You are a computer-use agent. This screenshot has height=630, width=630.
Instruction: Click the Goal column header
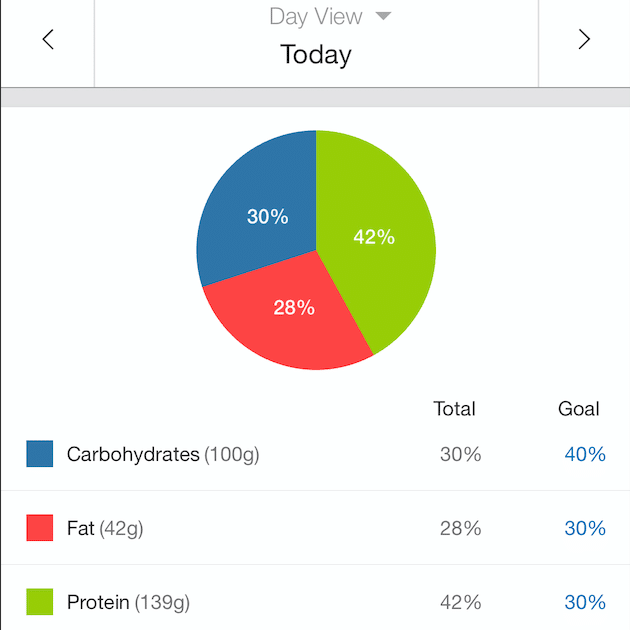579,408
